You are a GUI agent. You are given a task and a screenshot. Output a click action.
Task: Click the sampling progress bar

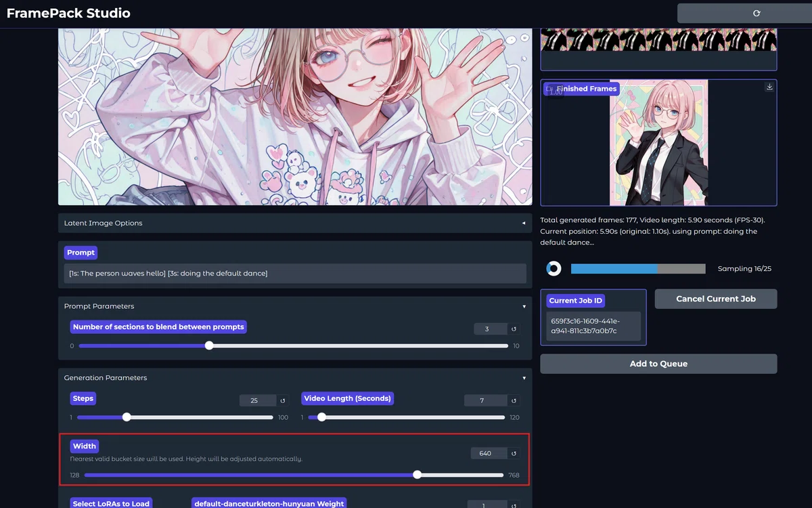(638, 269)
